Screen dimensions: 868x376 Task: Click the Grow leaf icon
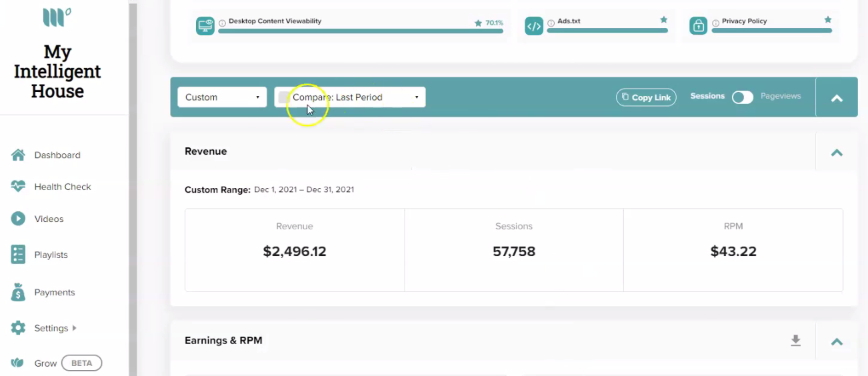pyautogui.click(x=18, y=363)
